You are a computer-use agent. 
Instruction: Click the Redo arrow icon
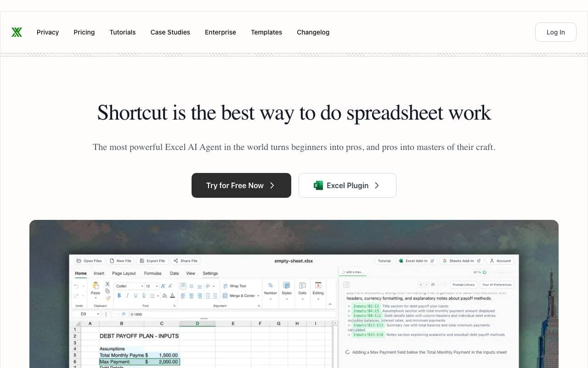[76, 296]
